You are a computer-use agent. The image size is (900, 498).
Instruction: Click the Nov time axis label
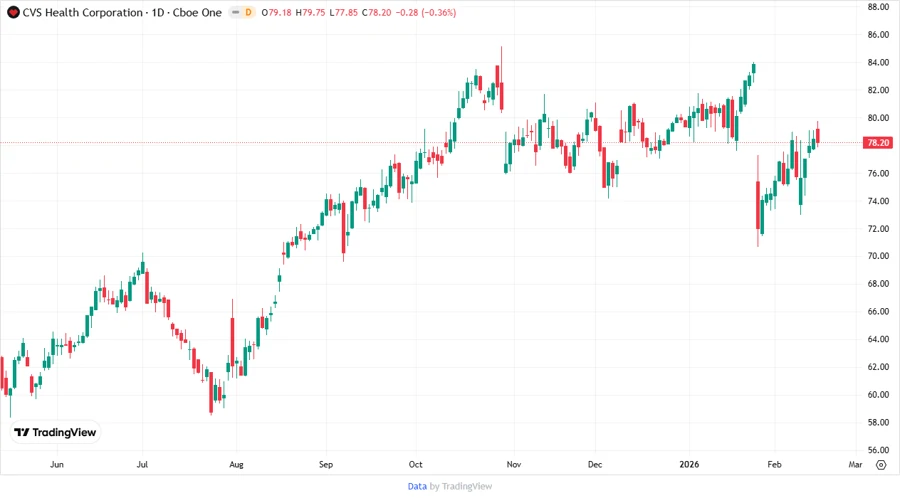[514, 465]
